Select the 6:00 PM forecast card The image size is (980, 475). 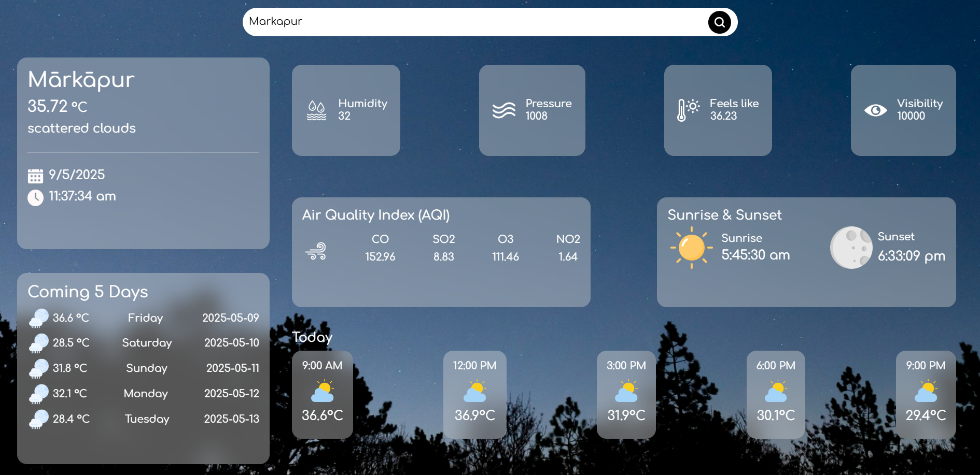(776, 394)
